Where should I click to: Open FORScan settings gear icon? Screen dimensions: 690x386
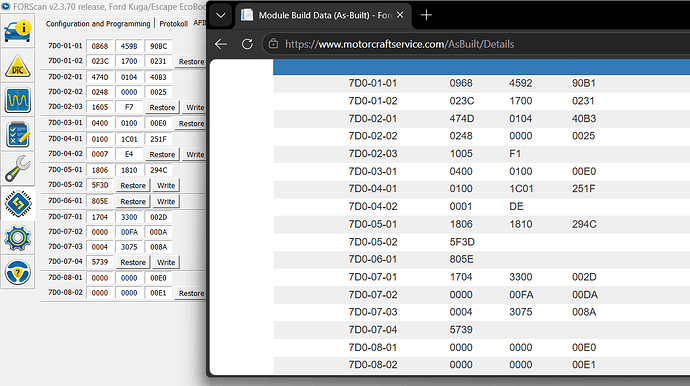pyautogui.click(x=18, y=238)
